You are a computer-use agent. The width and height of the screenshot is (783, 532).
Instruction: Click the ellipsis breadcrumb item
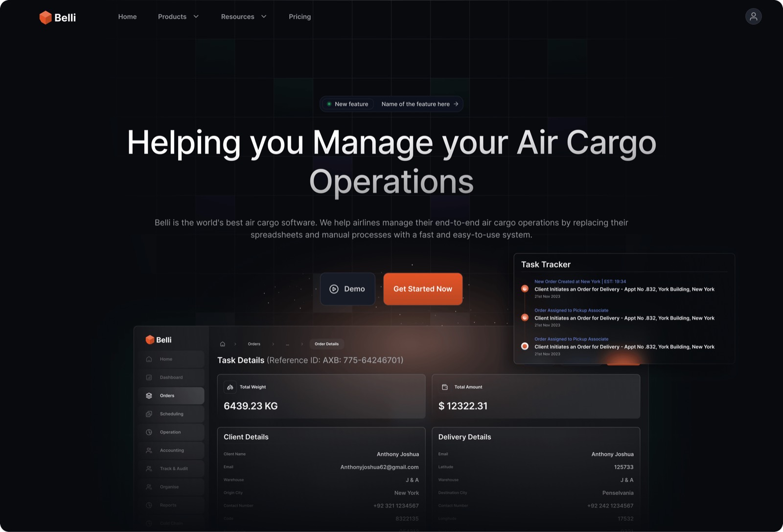(287, 344)
